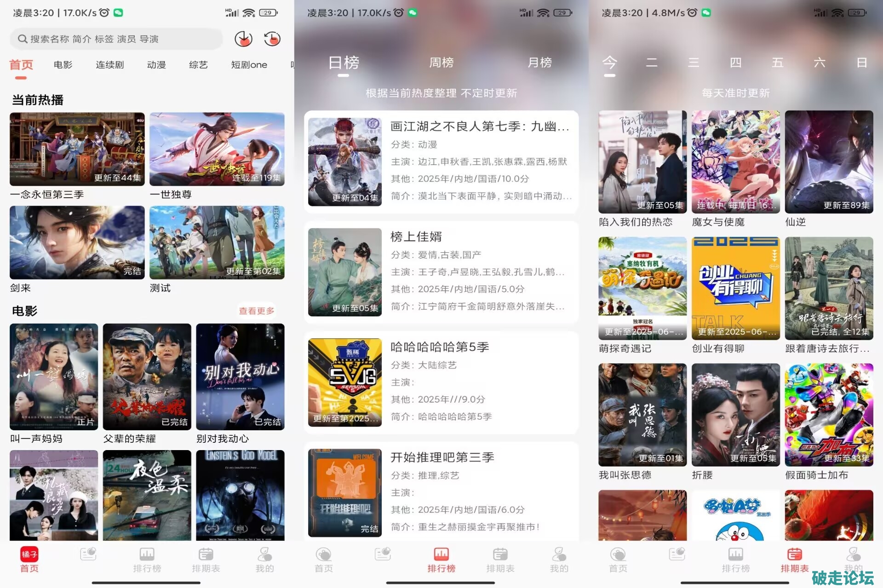Switch to 动漫 category tab
Screen dimensions: 883x588
156,65
